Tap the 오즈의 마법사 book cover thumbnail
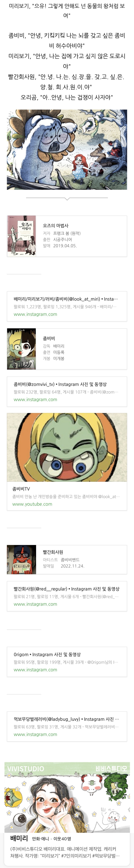The width and height of the screenshot is (134, 868). tap(22, 236)
